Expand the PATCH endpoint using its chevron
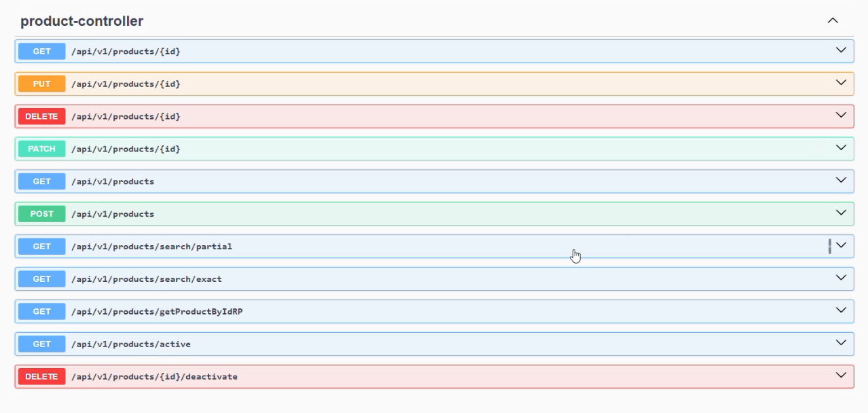The image size is (868, 413). 841,148
